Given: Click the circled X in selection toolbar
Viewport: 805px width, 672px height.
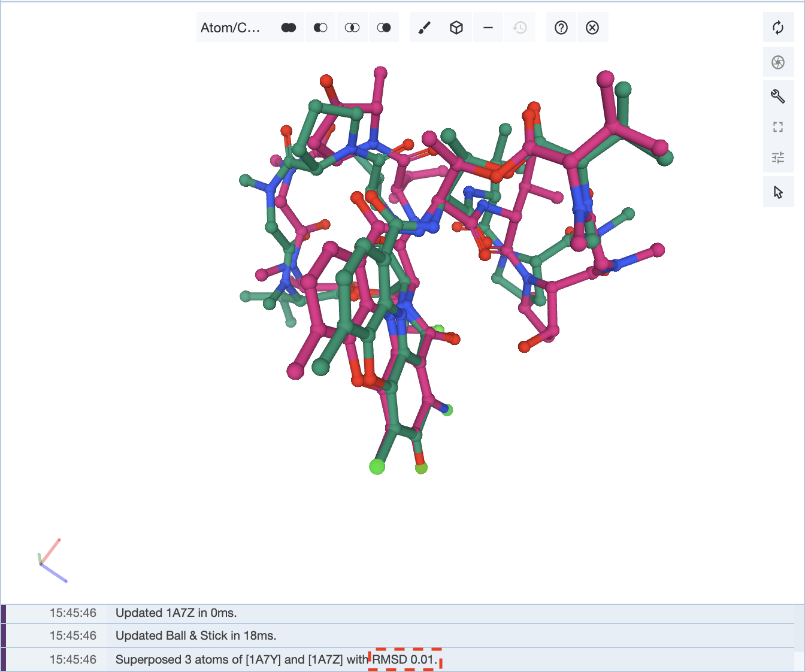Looking at the screenshot, I should click(x=592, y=28).
